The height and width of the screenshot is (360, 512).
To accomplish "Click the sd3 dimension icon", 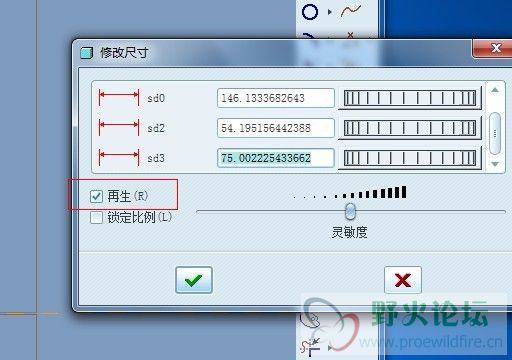I will pyautogui.click(x=119, y=157).
